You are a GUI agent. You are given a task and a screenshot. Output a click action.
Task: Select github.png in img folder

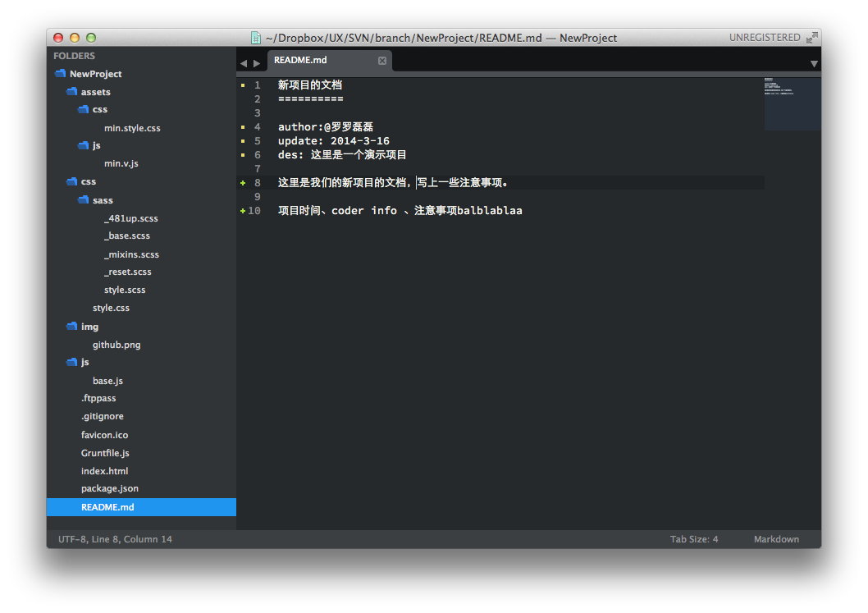[116, 345]
